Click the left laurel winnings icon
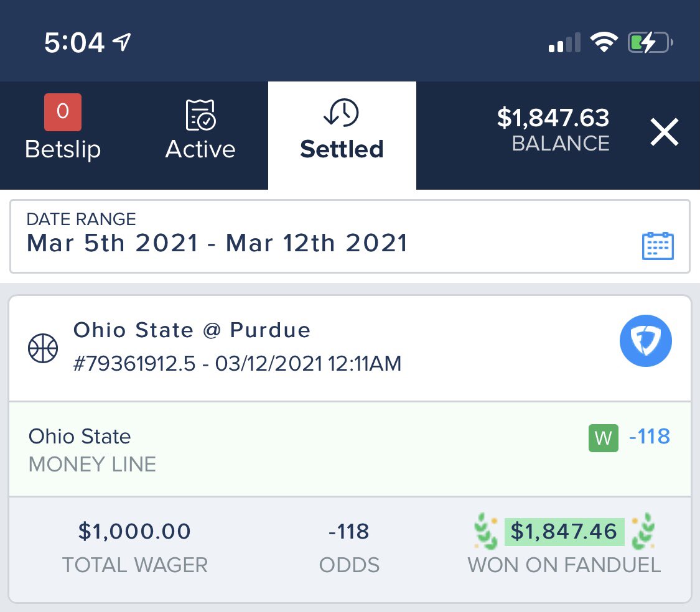Viewport: 700px width, 612px height. tap(486, 531)
